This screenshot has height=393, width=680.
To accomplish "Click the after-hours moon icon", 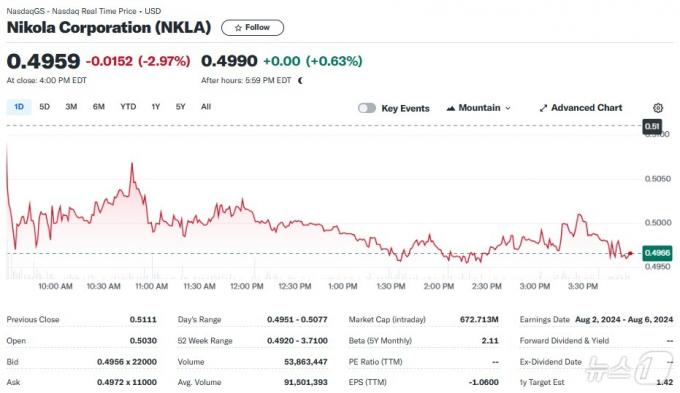I will 300,81.
